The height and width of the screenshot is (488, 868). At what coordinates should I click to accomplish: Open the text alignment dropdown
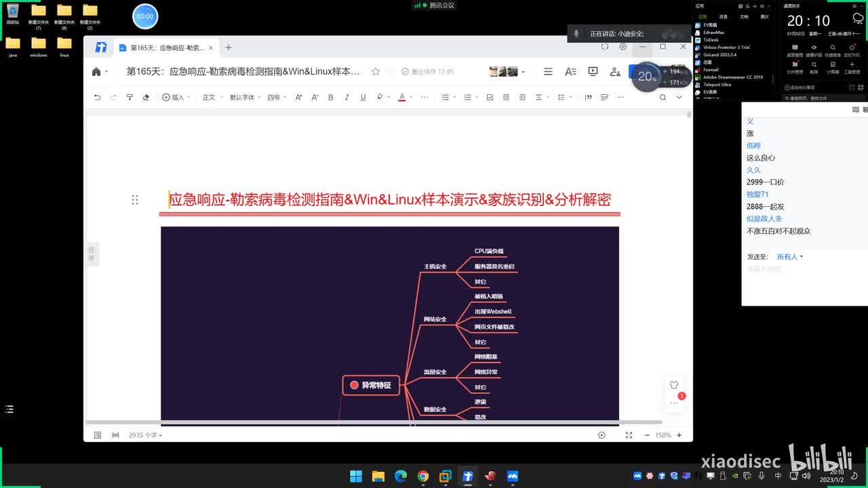point(541,98)
